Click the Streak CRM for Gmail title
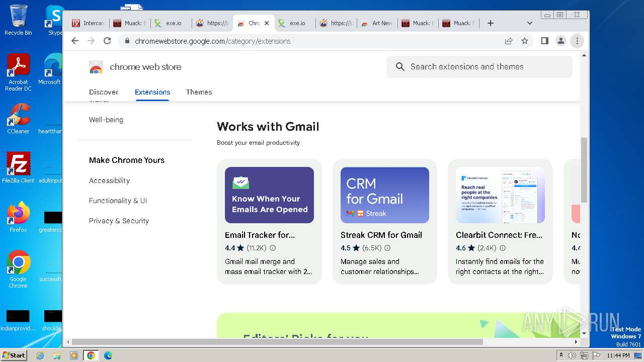The height and width of the screenshot is (362, 644). click(381, 235)
